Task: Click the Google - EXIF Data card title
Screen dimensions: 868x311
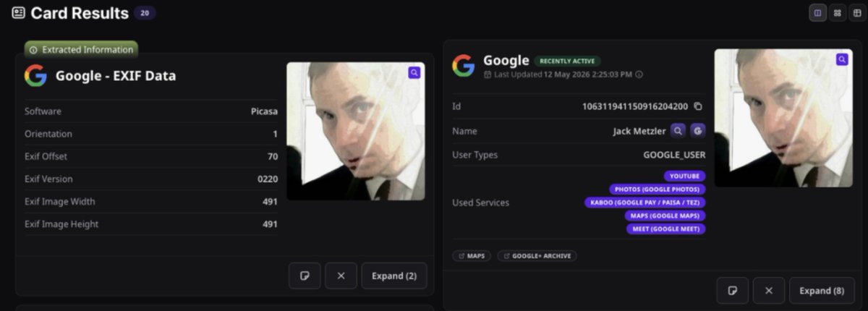Action: (x=116, y=75)
